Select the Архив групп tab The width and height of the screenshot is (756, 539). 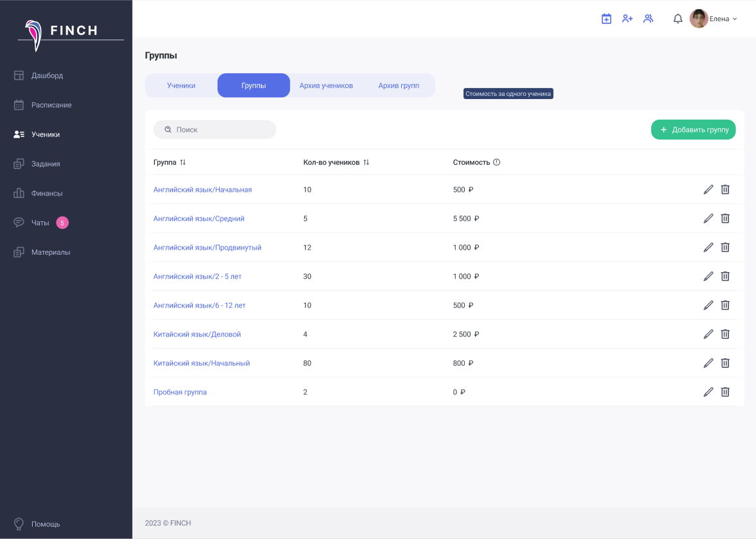pos(399,86)
